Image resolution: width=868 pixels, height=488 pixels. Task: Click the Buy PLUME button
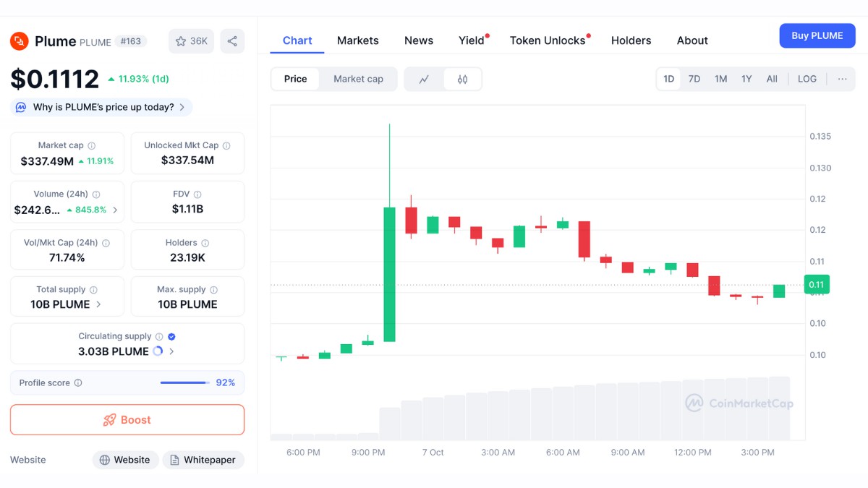pos(817,35)
